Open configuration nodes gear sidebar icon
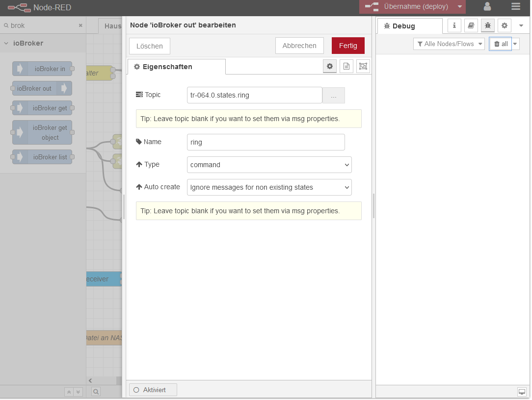This screenshot has height=400, width=532. [x=504, y=25]
